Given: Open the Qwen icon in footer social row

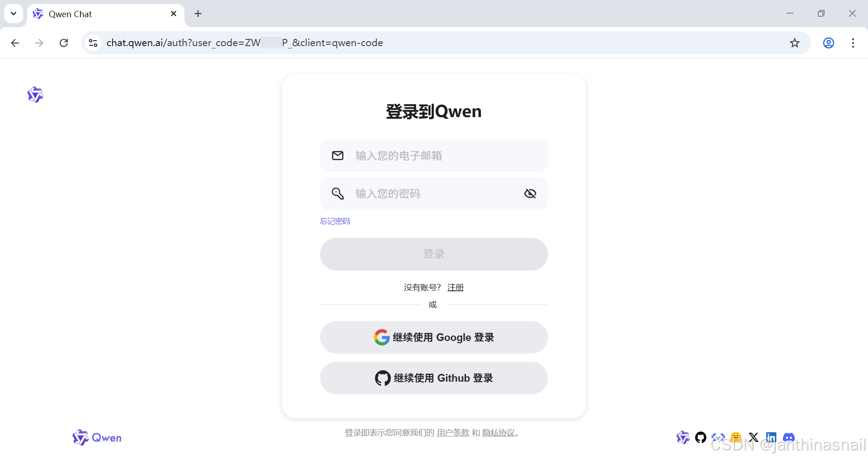Looking at the screenshot, I should point(683,437).
